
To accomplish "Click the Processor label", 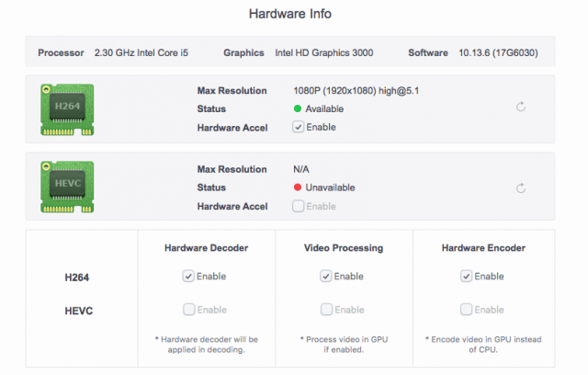I will (61, 52).
